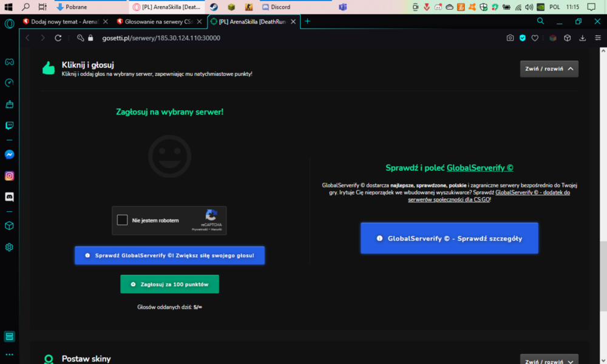
Task: Open Easy Setup sliders icon
Action: click(x=598, y=38)
